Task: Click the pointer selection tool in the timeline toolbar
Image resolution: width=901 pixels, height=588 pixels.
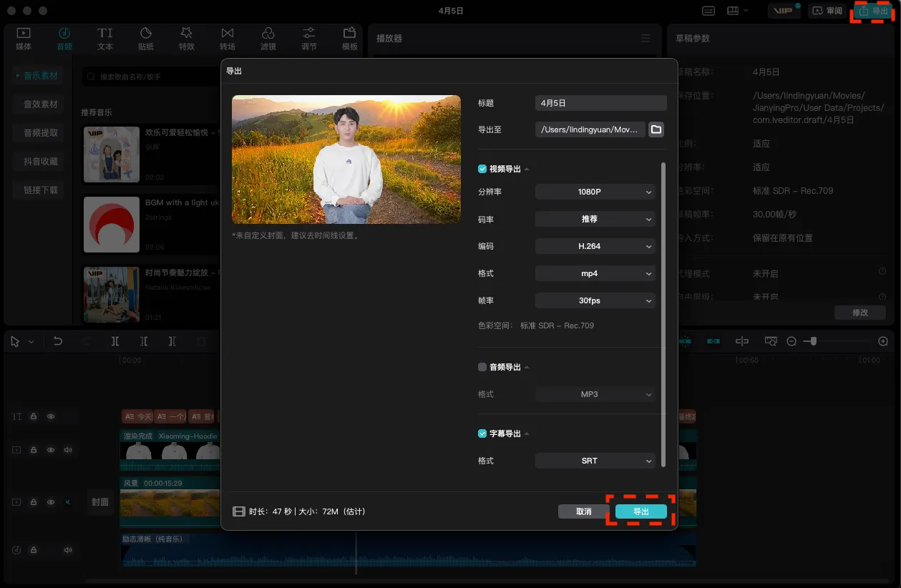Action: 15,341
